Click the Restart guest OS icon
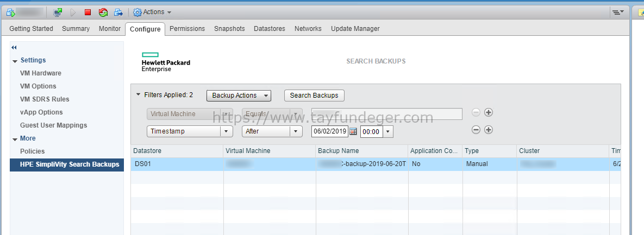644x235 pixels. click(x=103, y=12)
